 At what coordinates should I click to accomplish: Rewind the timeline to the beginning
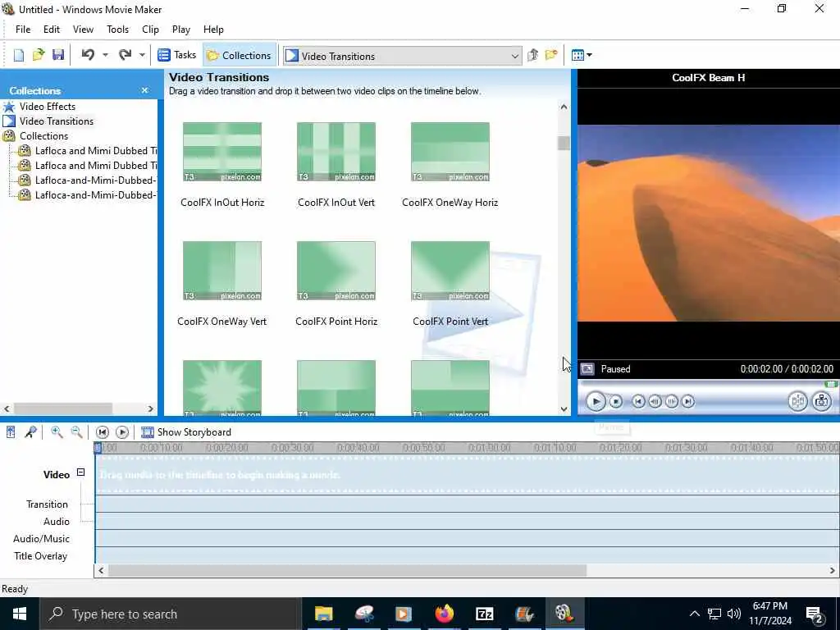click(103, 431)
